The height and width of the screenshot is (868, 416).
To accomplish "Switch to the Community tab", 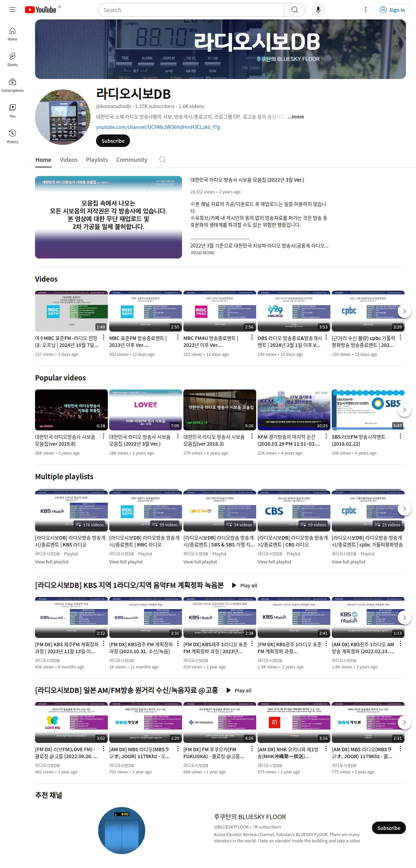I will coord(132,160).
